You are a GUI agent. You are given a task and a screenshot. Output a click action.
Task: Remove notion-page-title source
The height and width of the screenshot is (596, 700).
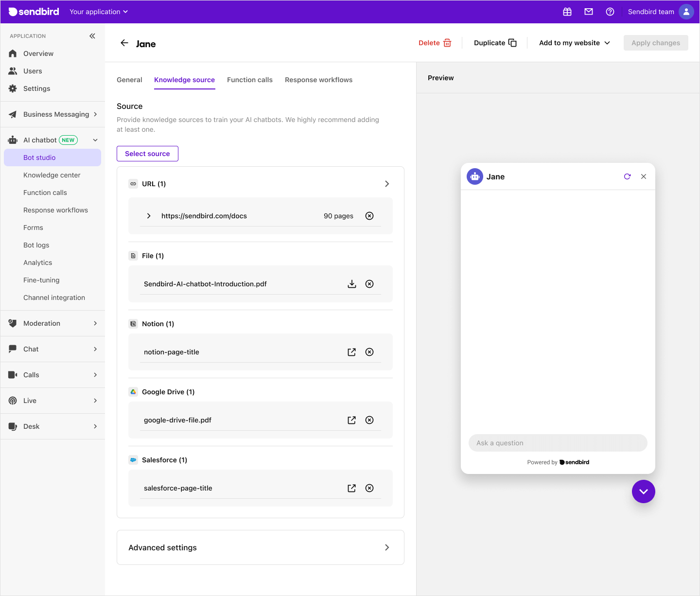369,352
